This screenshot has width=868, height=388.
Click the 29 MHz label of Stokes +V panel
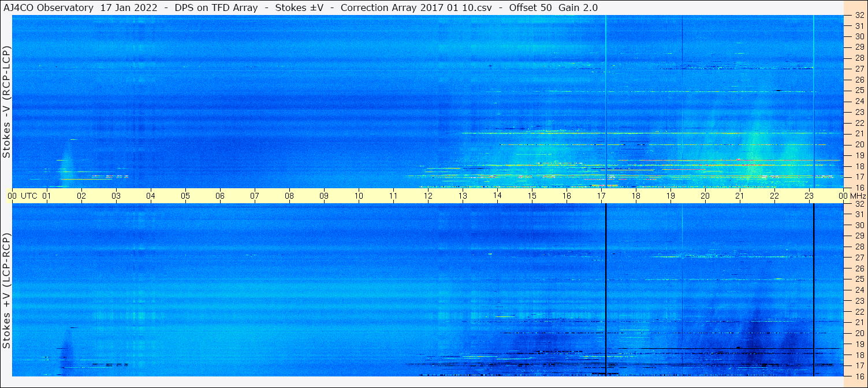[859, 236]
